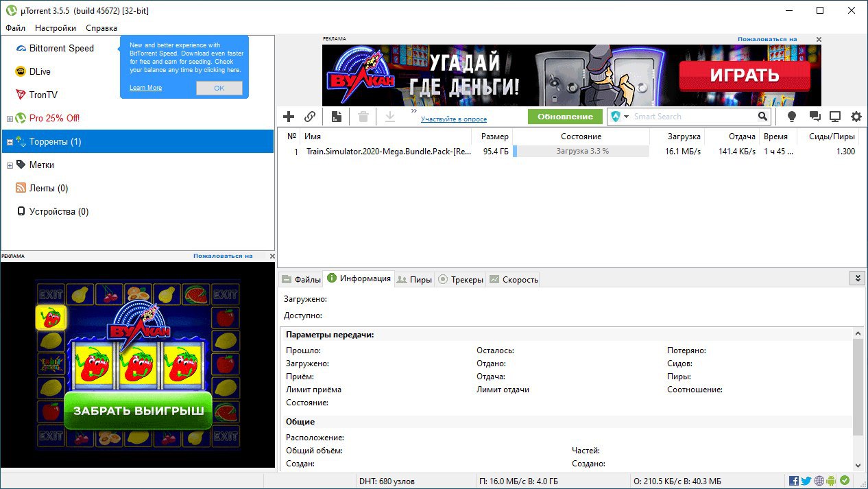Collapse the detail pane with chevron button
This screenshot has height=489, width=868.
pos(856,278)
